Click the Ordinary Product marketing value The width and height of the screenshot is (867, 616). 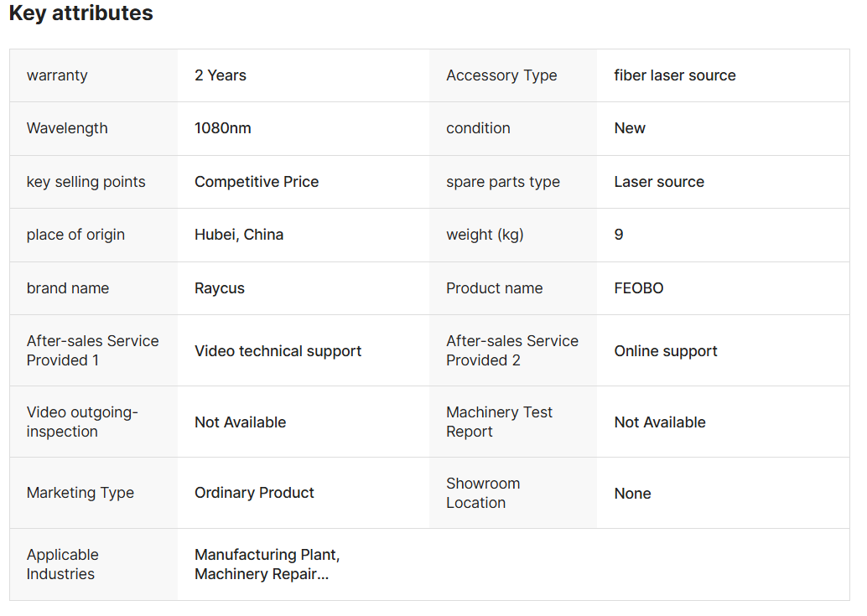click(x=254, y=493)
